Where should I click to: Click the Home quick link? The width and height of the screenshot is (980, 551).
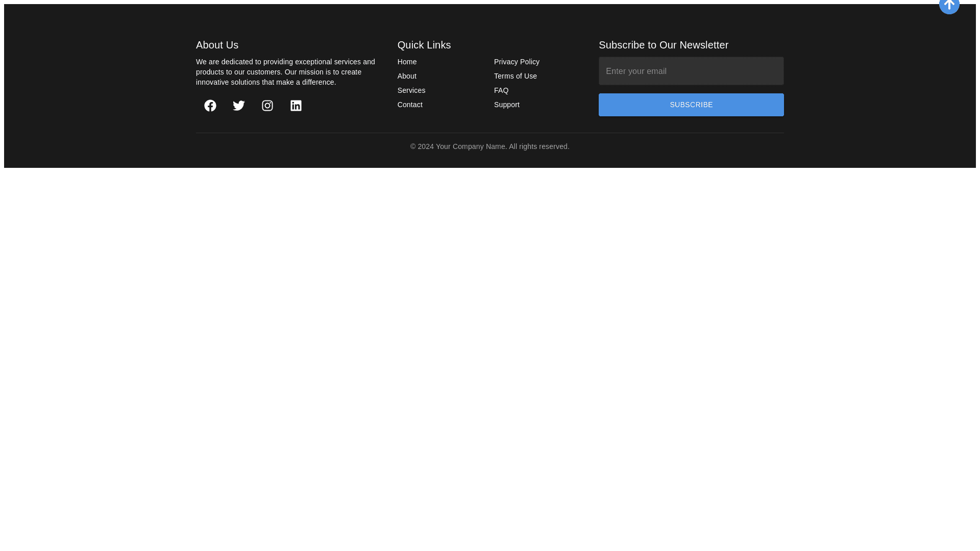407,62
